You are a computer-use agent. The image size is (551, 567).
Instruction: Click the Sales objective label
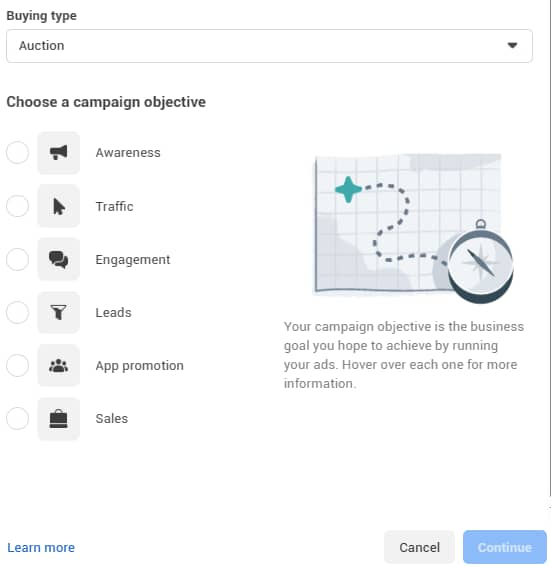(112, 419)
